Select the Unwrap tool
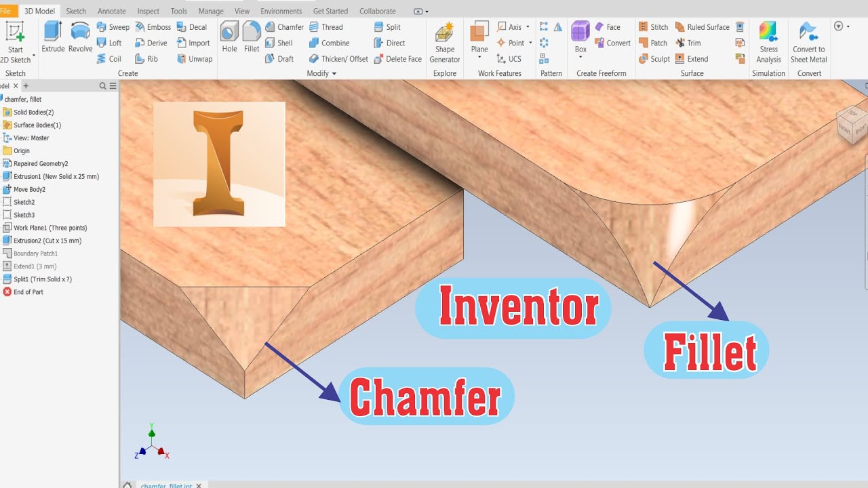This screenshot has height=488, width=868. click(x=195, y=59)
